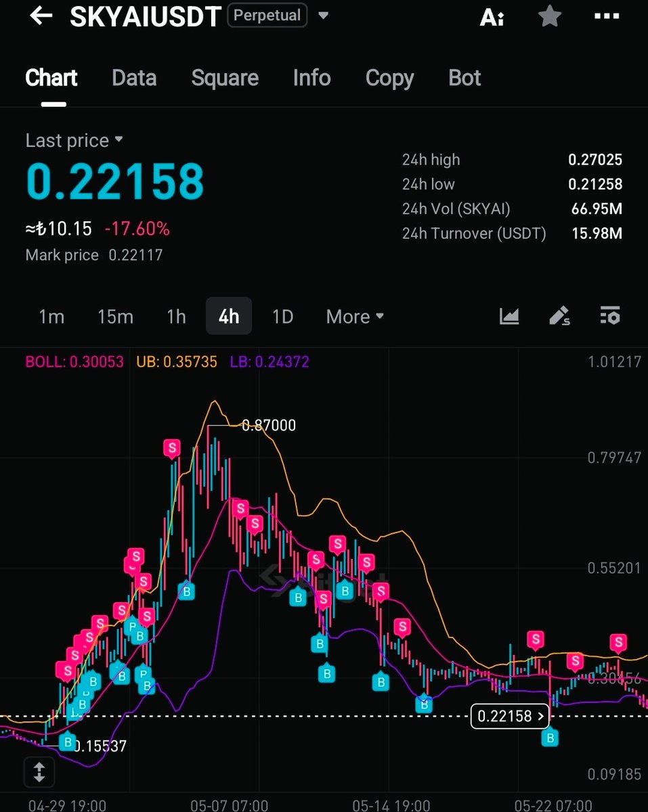Tap the 0.09185 price axis label
Image resolution: width=648 pixels, height=812 pixels.
[614, 774]
